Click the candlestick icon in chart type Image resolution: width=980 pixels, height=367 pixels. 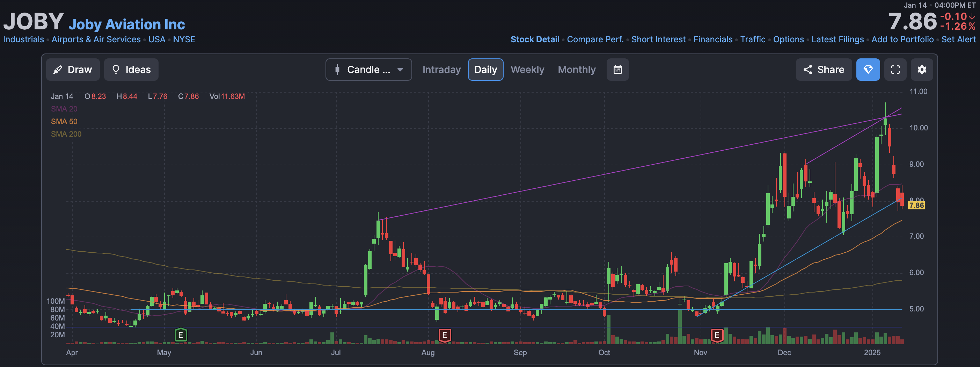[x=337, y=70]
